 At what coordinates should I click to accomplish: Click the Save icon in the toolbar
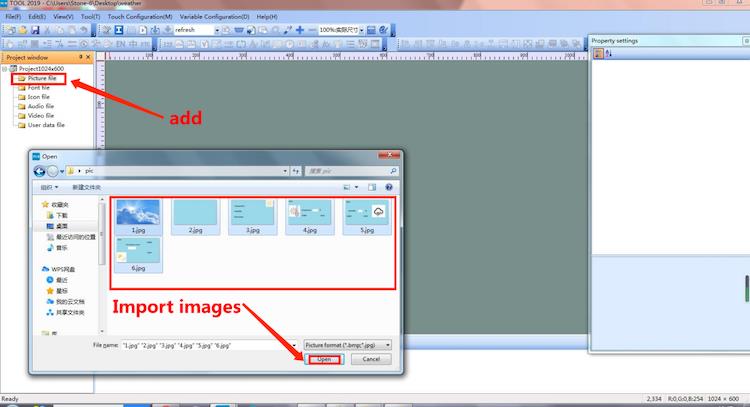tap(35, 30)
